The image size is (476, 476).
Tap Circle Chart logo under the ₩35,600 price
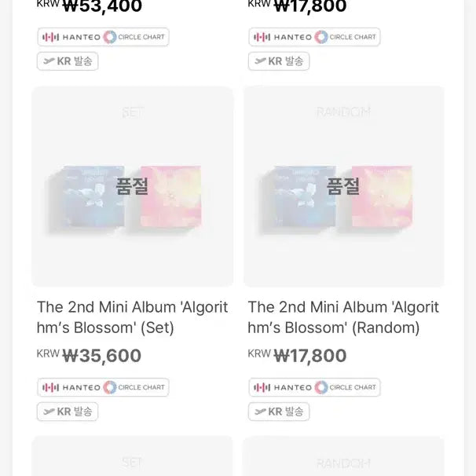click(x=135, y=387)
